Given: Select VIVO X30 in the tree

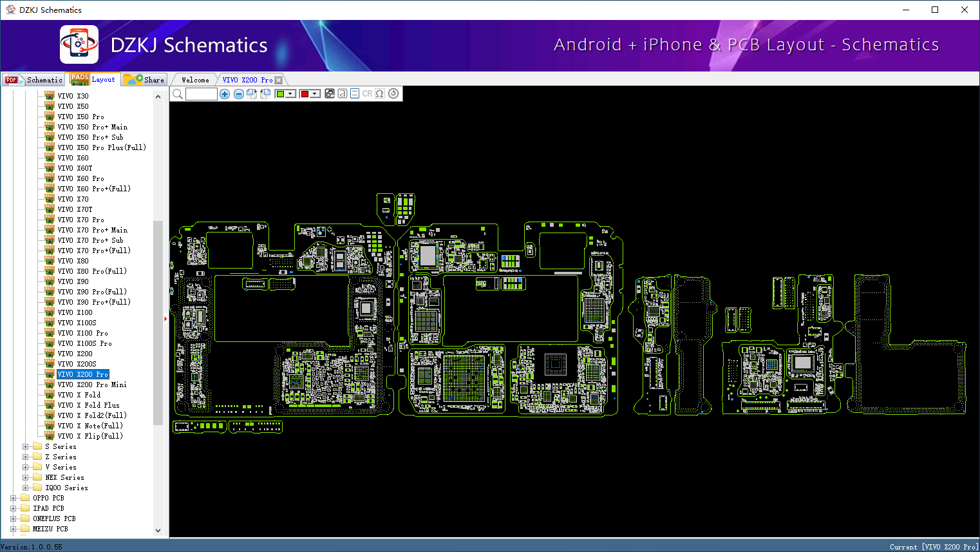Looking at the screenshot, I should point(73,96).
